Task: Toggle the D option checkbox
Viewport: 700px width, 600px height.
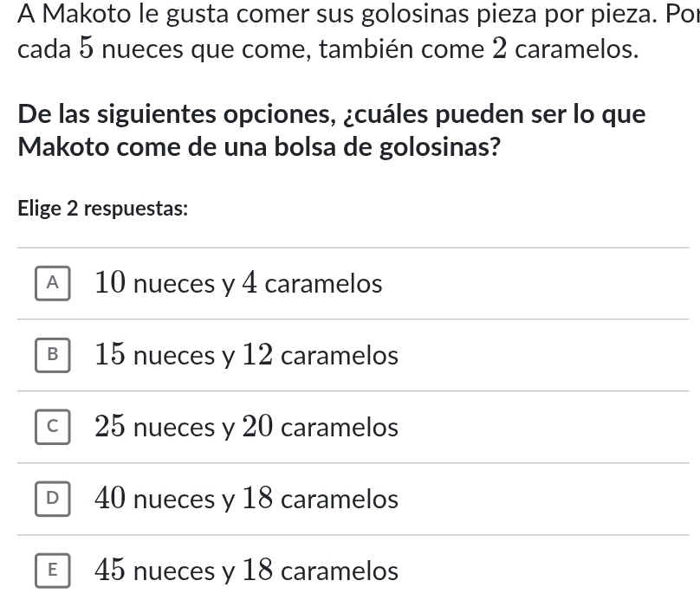Action: (53, 499)
